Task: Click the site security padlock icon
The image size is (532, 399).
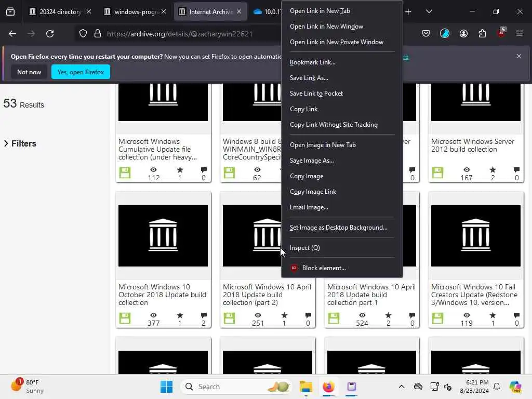Action: point(98,34)
